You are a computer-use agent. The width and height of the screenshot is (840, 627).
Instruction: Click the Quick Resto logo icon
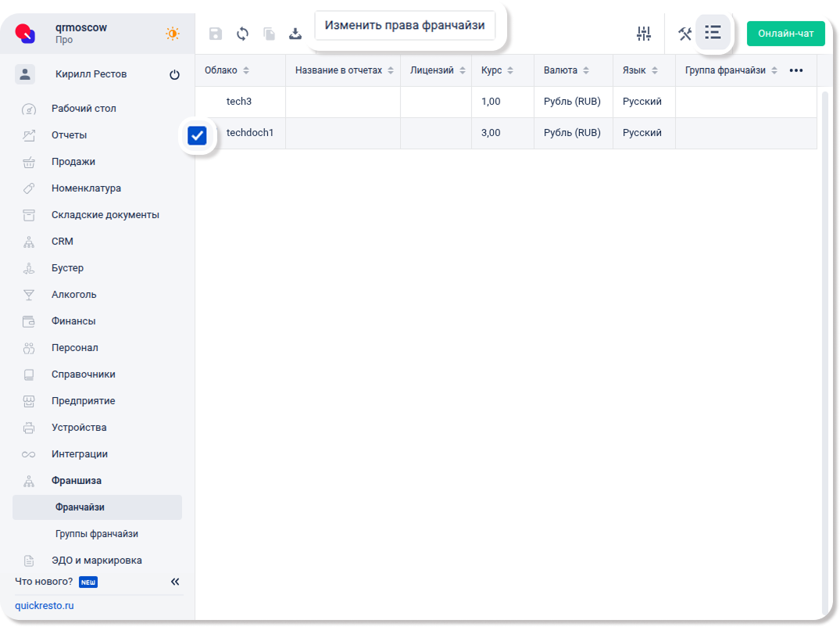(25, 33)
